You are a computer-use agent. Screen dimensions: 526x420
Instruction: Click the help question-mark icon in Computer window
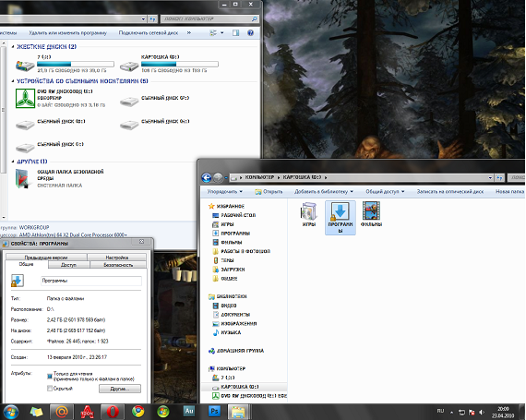coord(250,33)
